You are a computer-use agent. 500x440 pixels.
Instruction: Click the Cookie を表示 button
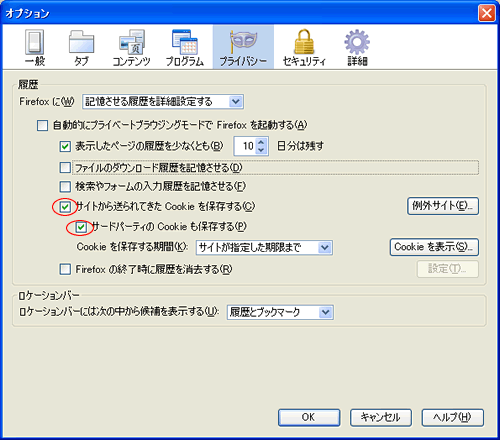434,247
